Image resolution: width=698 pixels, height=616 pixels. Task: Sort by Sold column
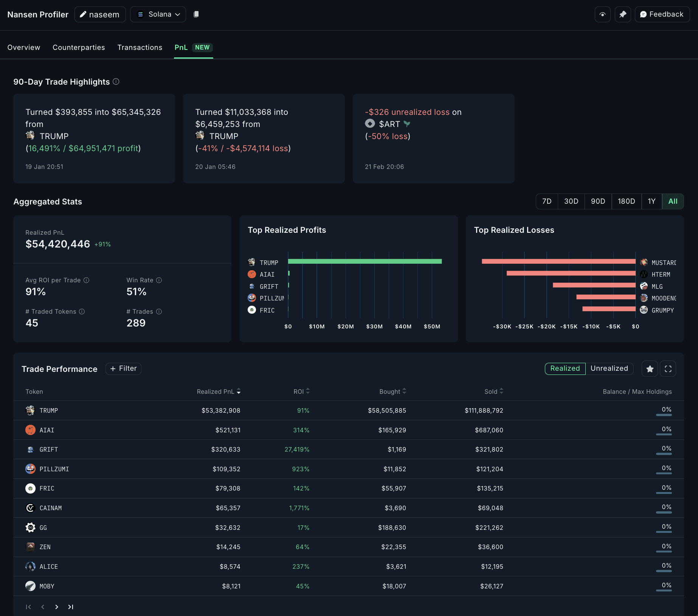coord(494,392)
